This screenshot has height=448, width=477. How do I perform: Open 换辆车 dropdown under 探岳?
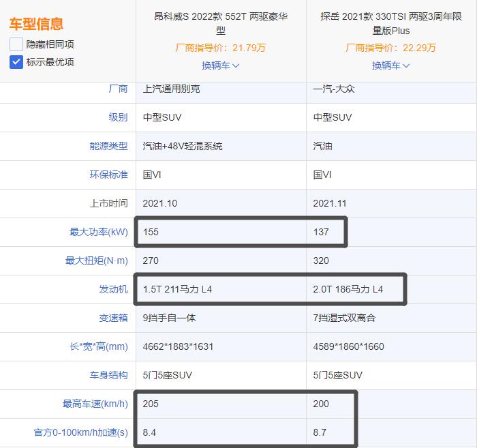[391, 65]
